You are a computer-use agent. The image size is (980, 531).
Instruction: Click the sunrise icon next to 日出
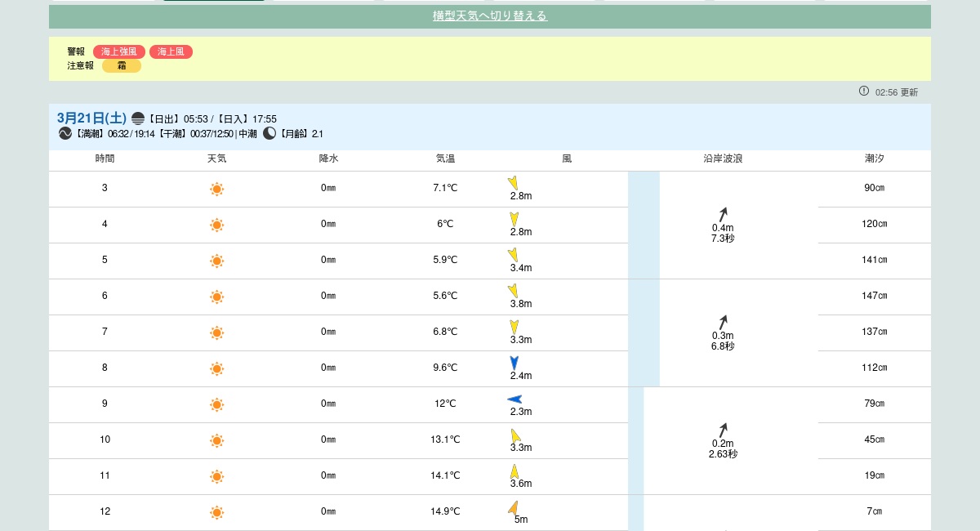click(x=138, y=118)
